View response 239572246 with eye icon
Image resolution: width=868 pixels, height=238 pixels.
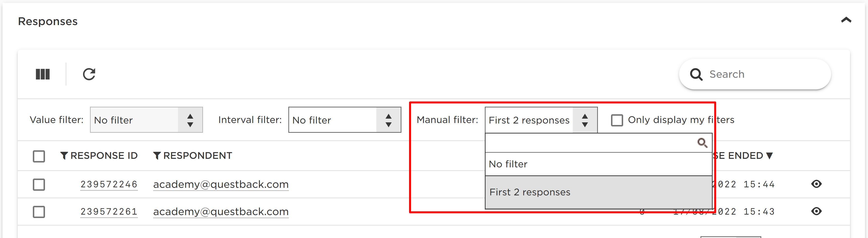click(816, 184)
